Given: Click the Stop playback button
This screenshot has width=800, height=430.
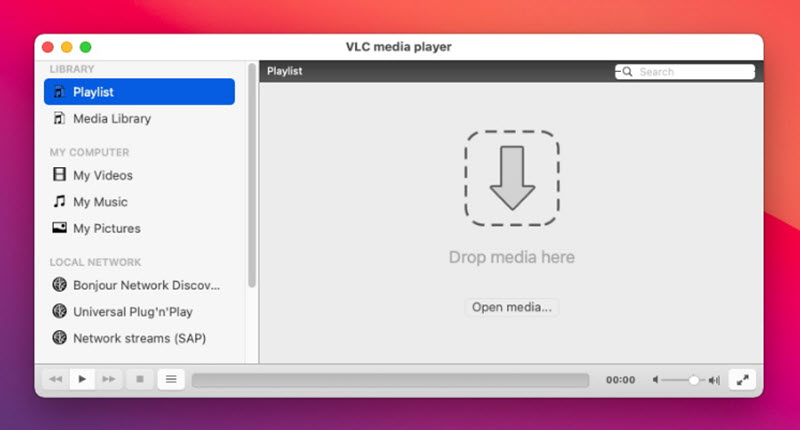Looking at the screenshot, I should pyautogui.click(x=140, y=380).
